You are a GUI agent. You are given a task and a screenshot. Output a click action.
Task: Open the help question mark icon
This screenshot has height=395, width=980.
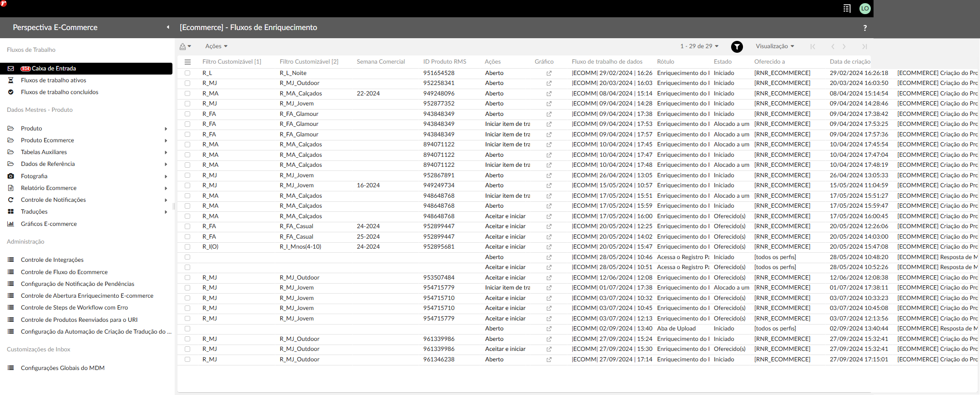coord(864,28)
